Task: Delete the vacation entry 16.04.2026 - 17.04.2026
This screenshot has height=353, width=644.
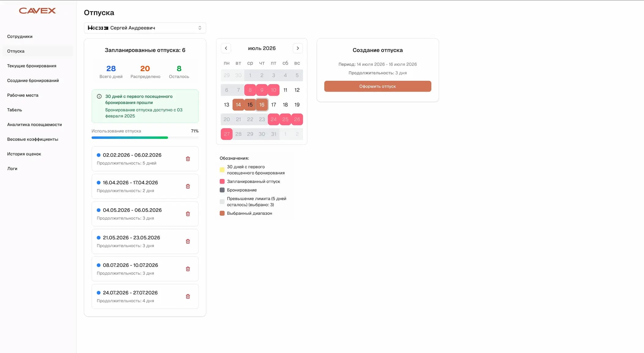Action: [x=188, y=186]
